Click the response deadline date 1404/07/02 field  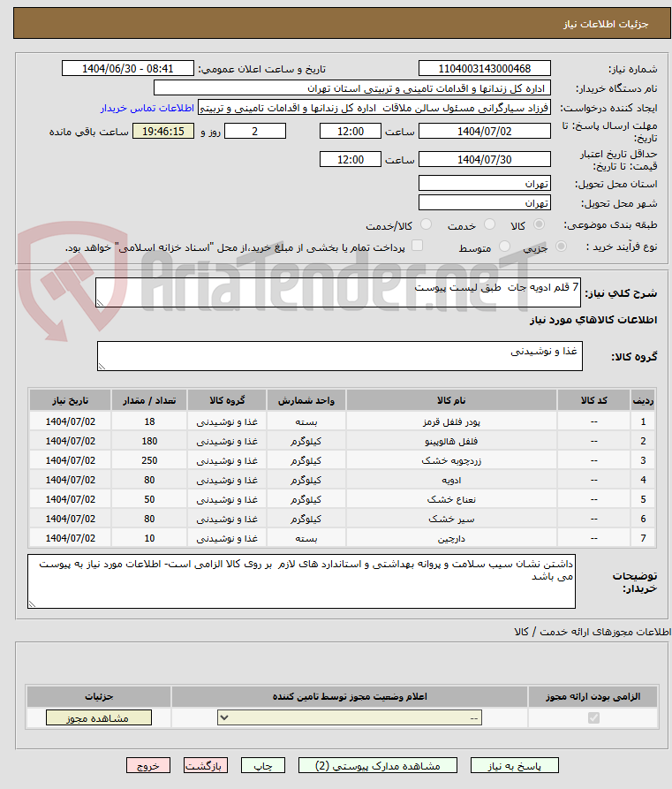pyautogui.click(x=485, y=132)
